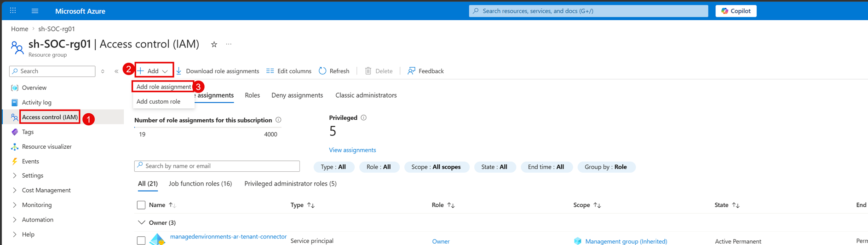The width and height of the screenshot is (868, 245).
Task: Go to Home breadcrumb
Action: pyautogui.click(x=19, y=29)
